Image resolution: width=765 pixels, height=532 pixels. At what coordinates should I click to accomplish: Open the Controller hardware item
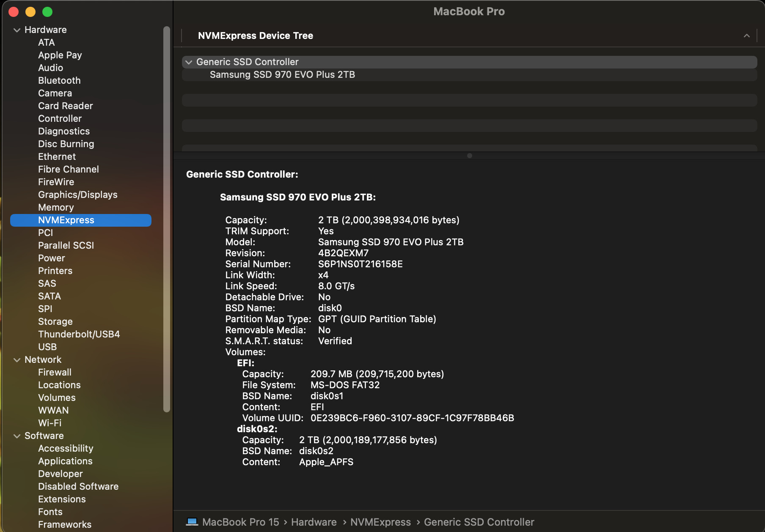(60, 118)
